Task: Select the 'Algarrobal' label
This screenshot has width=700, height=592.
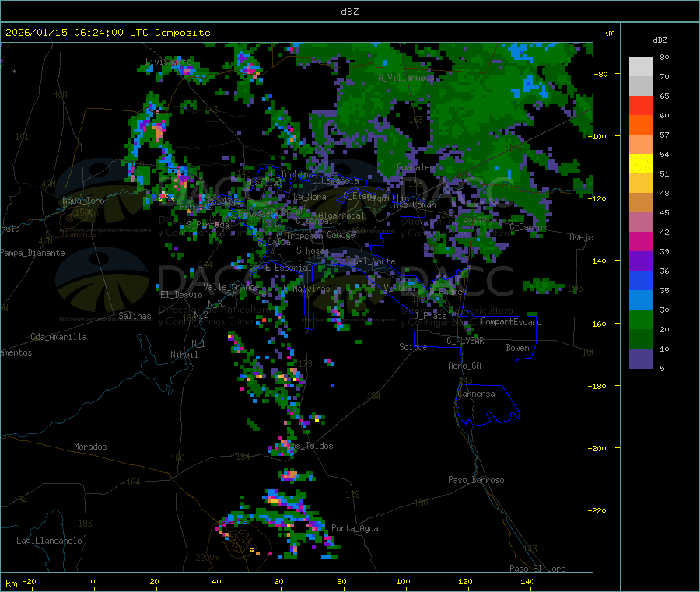Action: [x=341, y=215]
